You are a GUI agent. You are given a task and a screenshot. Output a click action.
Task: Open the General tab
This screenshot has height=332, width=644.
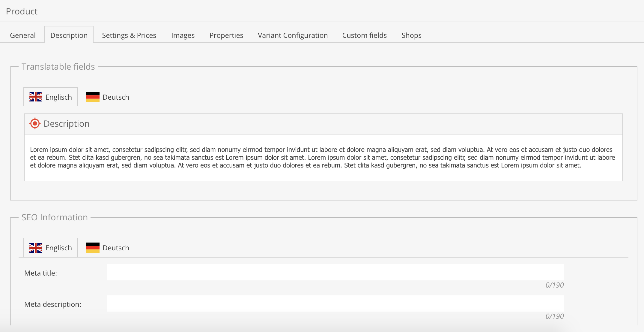[x=23, y=35]
